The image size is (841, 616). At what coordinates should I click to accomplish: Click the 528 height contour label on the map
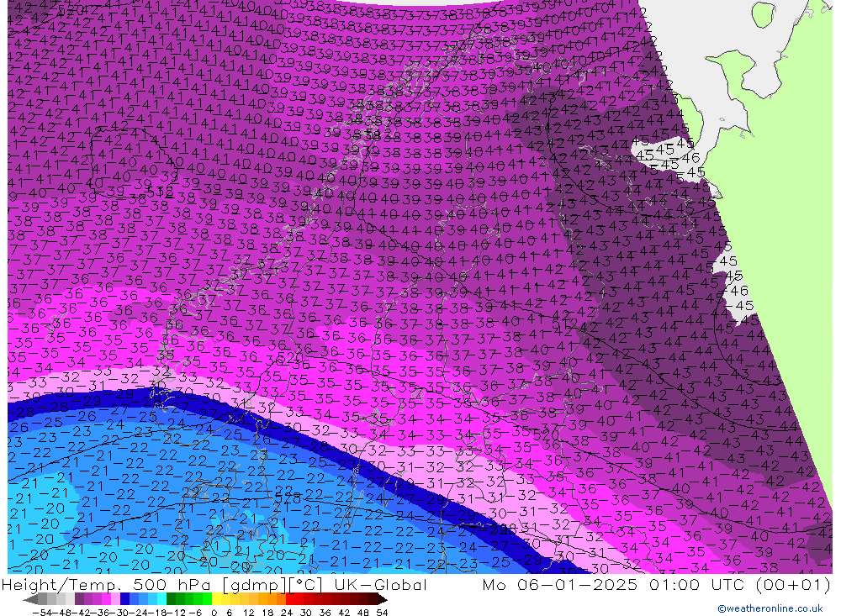point(288,498)
